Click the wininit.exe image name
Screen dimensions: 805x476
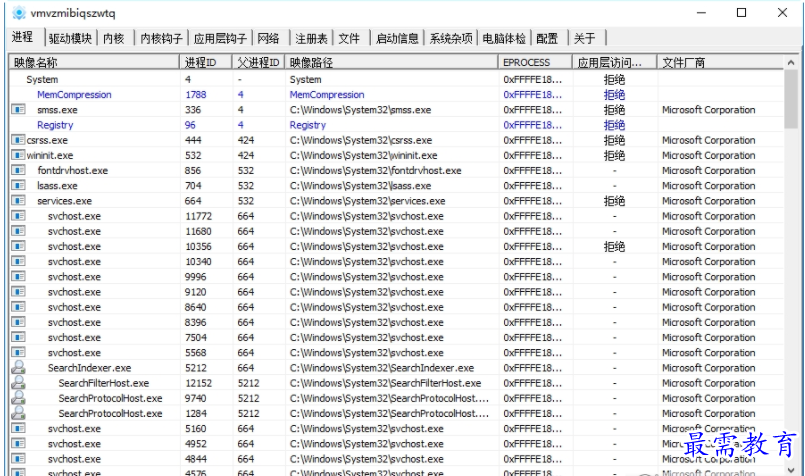(50, 155)
